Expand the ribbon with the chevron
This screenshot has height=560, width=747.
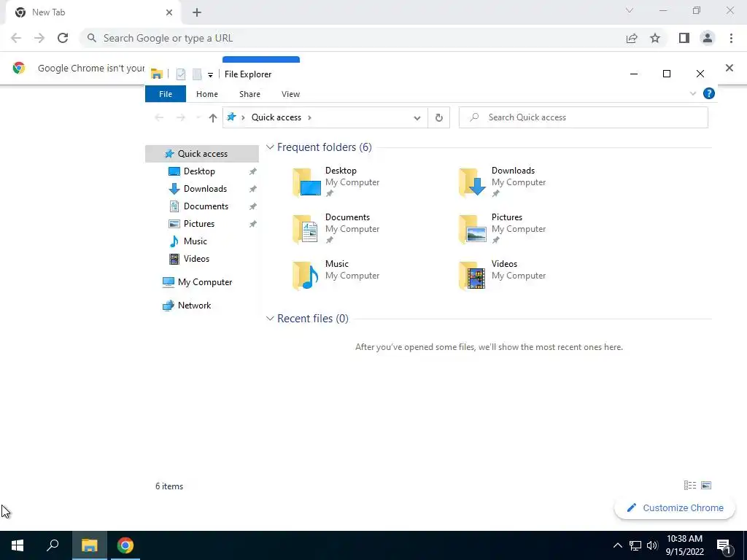click(693, 94)
